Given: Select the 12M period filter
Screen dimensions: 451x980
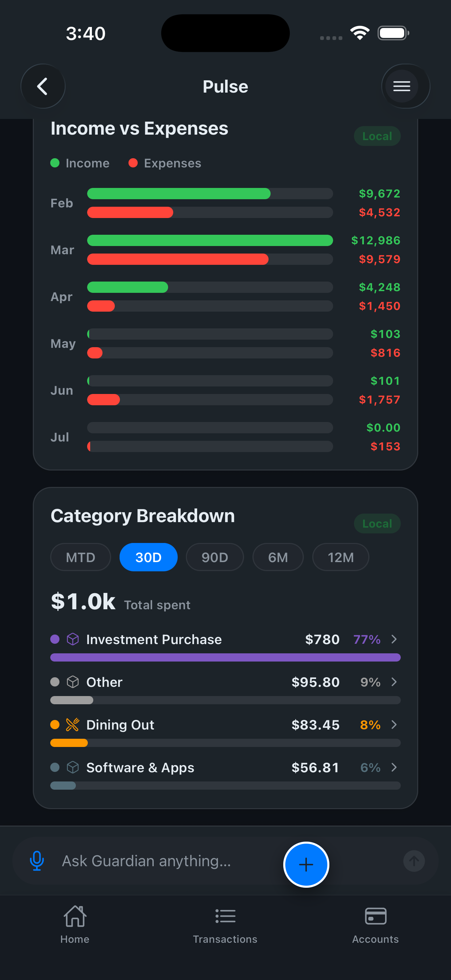Looking at the screenshot, I should point(341,557).
